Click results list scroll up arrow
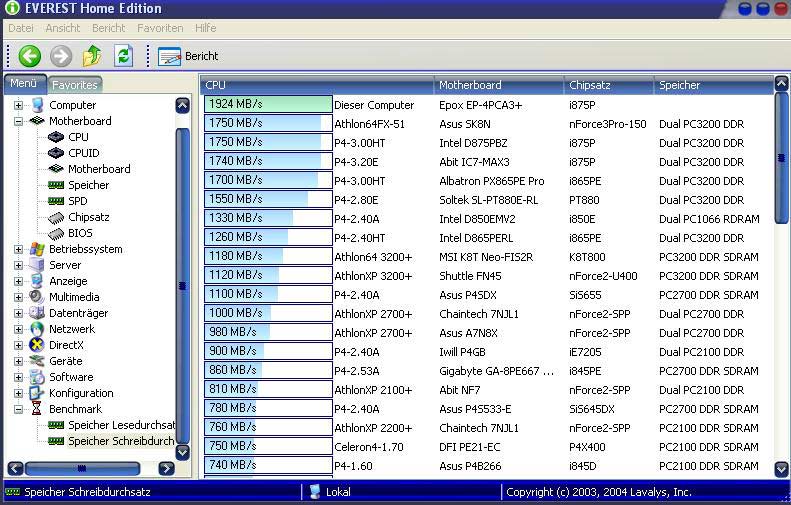The width and height of the screenshot is (791, 505). pos(781,83)
